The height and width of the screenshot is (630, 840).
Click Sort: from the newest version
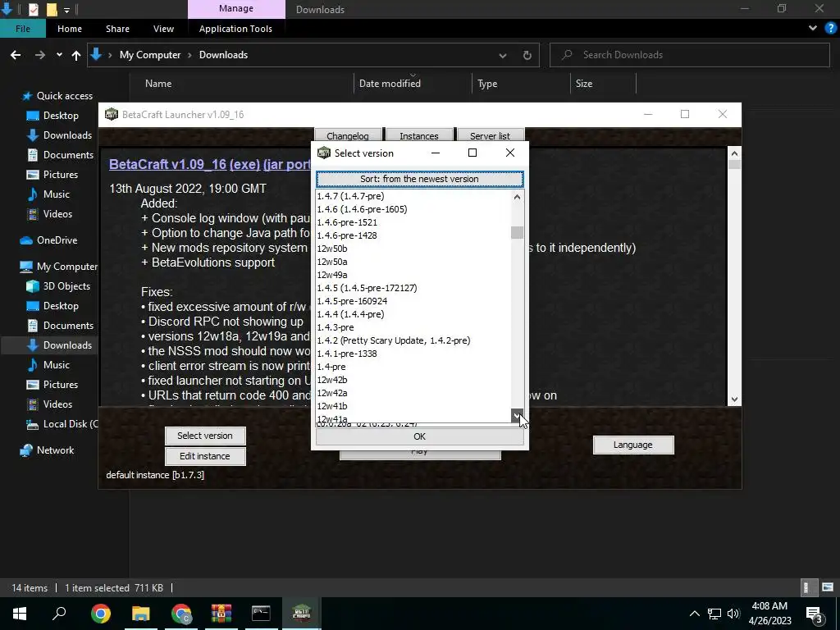click(x=419, y=179)
